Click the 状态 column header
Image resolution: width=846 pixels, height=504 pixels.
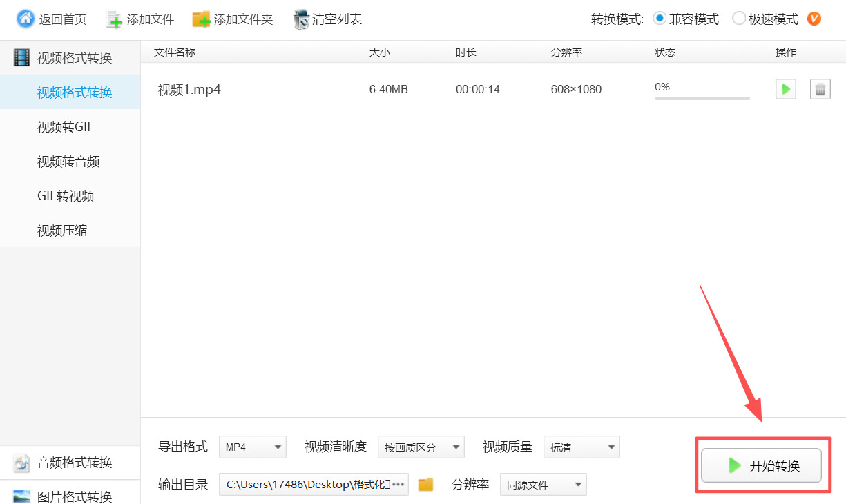point(665,52)
